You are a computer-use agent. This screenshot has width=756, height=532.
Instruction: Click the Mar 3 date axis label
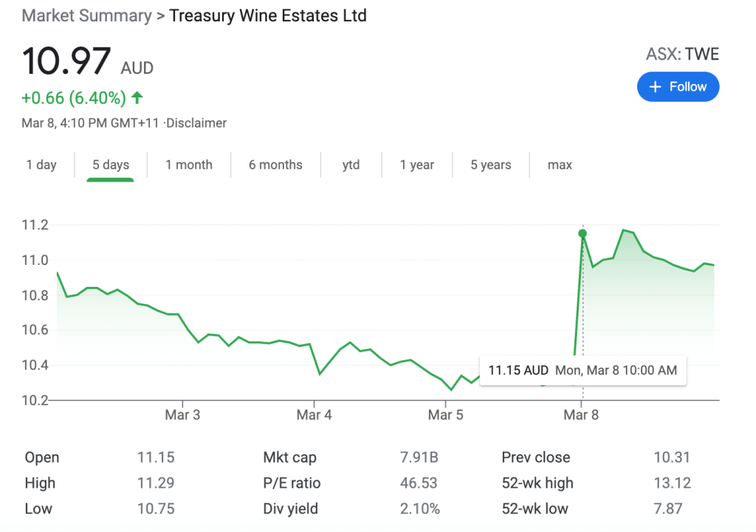point(182,415)
